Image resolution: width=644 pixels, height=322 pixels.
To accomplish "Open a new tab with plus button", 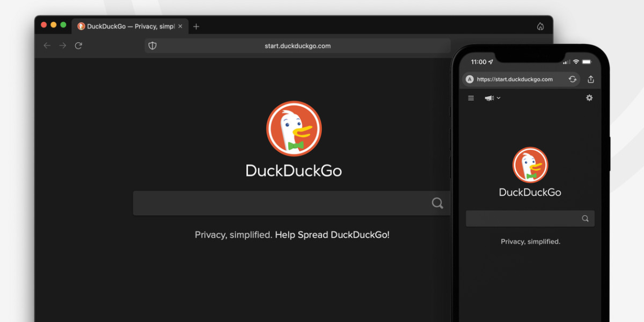I will (197, 27).
